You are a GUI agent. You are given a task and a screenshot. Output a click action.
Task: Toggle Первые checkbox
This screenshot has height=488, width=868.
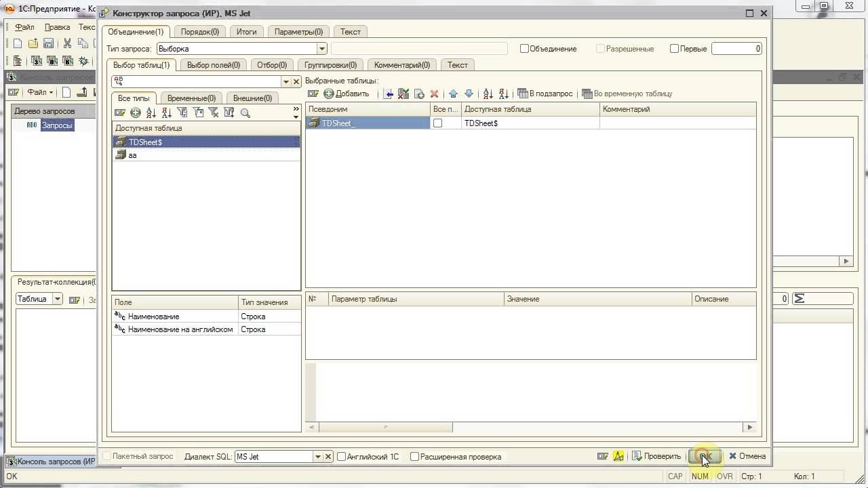674,49
